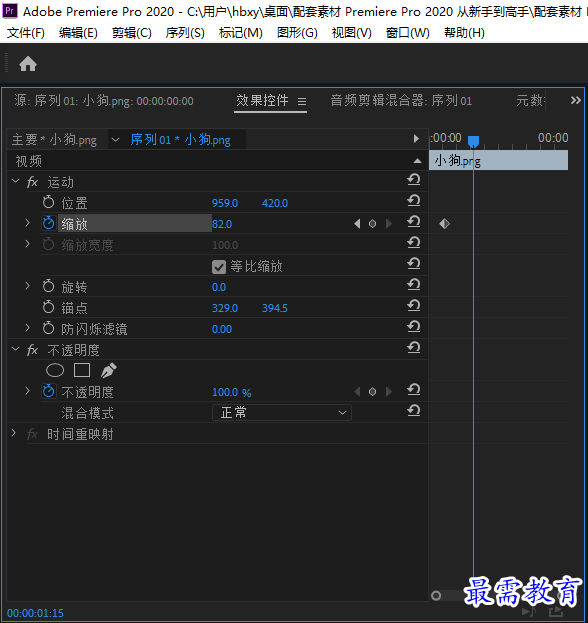Uncheck the 等比缩放 checkbox

[219, 267]
